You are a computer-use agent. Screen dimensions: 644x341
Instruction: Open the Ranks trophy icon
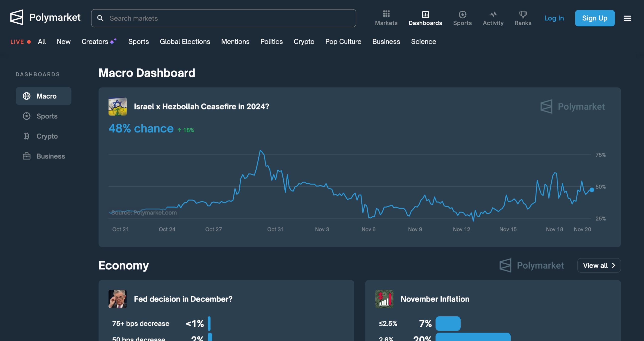523,14
